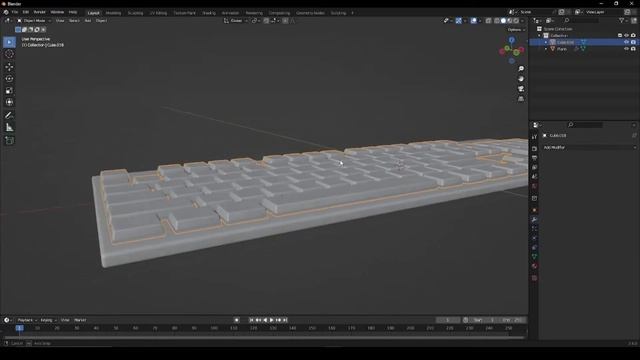Screen dimensions: 640x360
Task: Toggle render camera icon for Plane
Action: click(633, 49)
